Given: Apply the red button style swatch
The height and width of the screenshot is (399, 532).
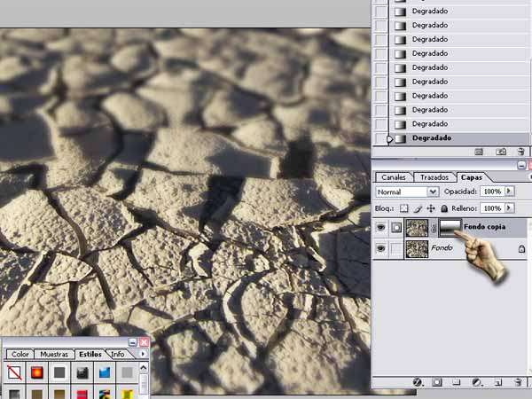Looking at the screenshot, I should tap(38, 372).
